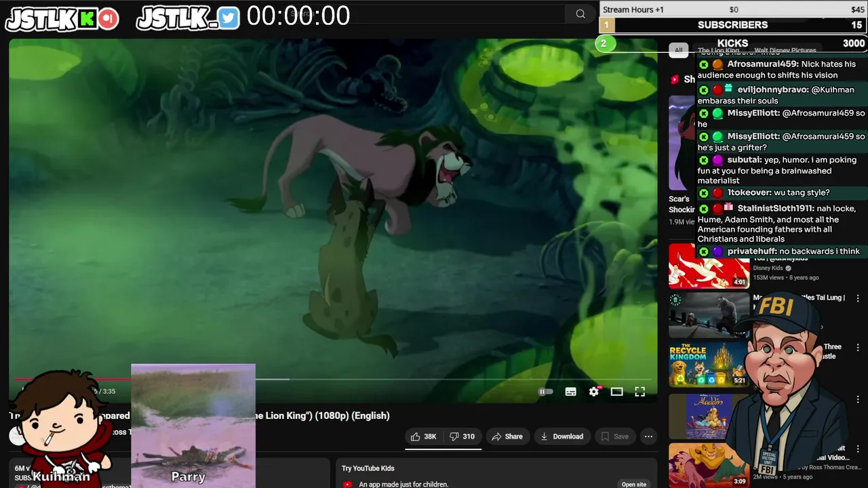Click the Disney Kids channel name

coord(768,268)
